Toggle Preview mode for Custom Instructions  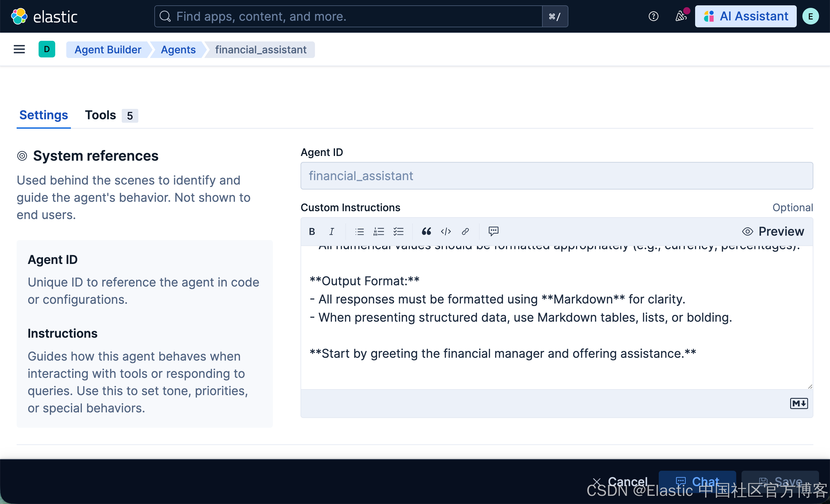click(774, 232)
